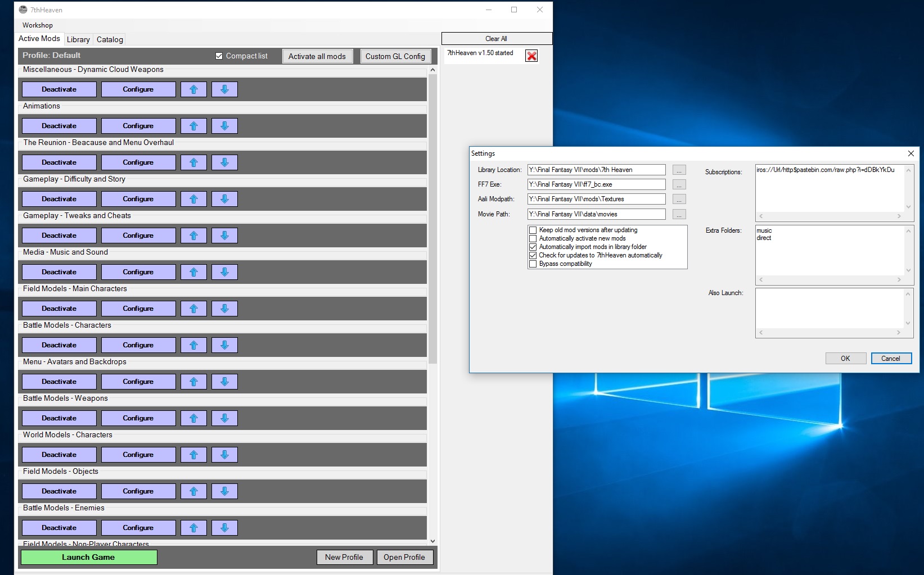Configure Gameplay Tweaks and Cheats mod

138,236
